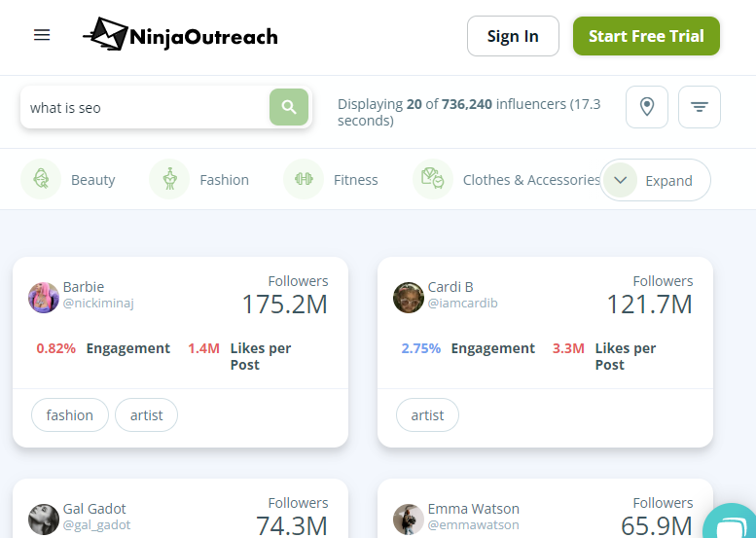Click the artist tag on Cardi B's card
The width and height of the screenshot is (756, 538).
pos(427,415)
